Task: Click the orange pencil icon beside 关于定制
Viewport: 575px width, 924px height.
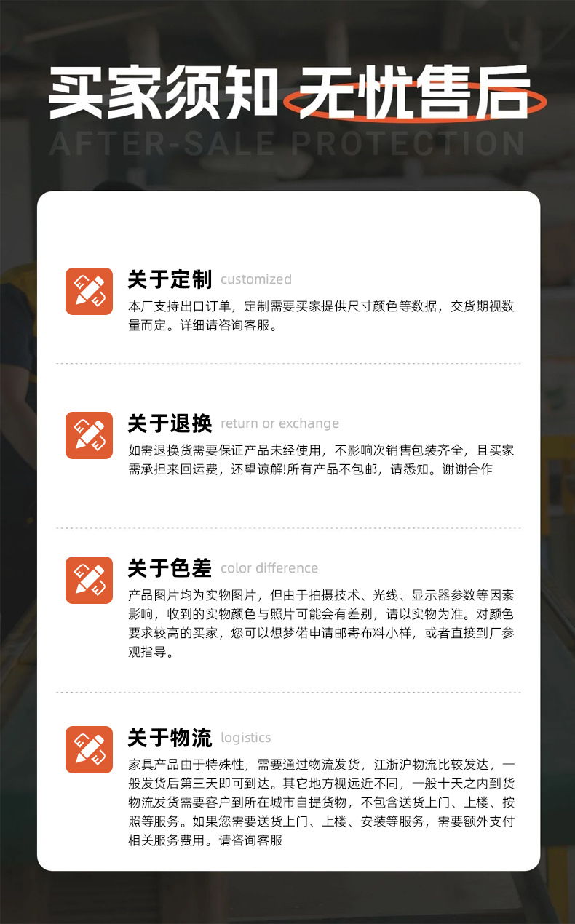Action: (x=89, y=291)
